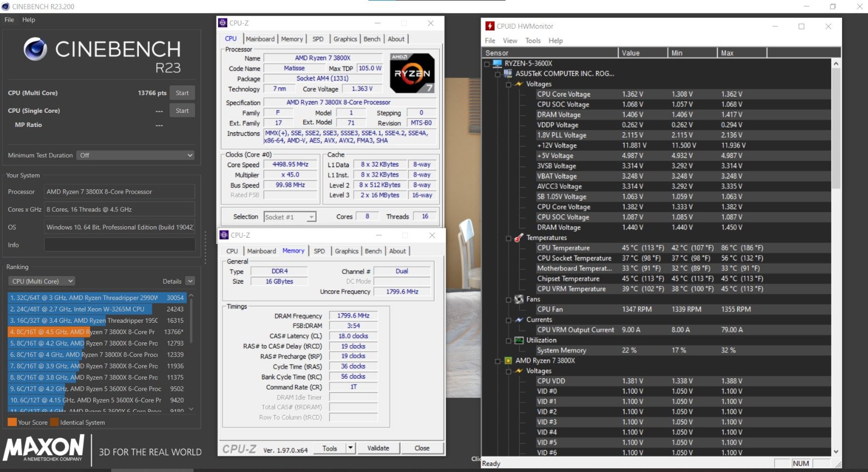
Task: Collapse the ASUSTeK COMPUTER INC. ROG node
Action: tap(497, 74)
